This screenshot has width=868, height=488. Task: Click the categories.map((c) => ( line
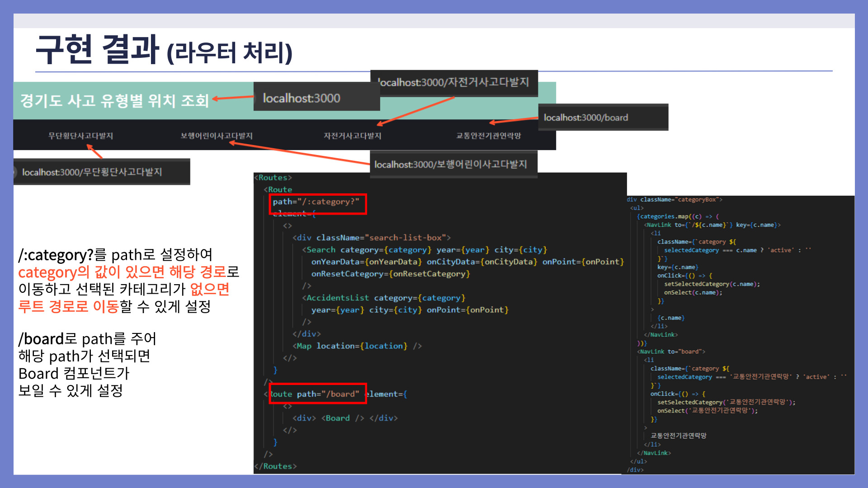[x=678, y=216]
